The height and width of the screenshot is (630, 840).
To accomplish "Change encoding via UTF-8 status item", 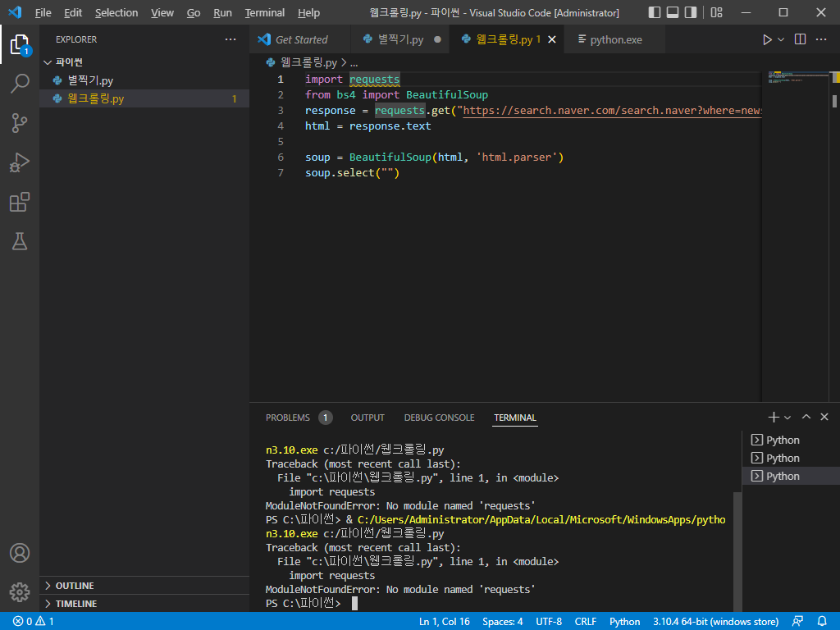I will pos(549,622).
